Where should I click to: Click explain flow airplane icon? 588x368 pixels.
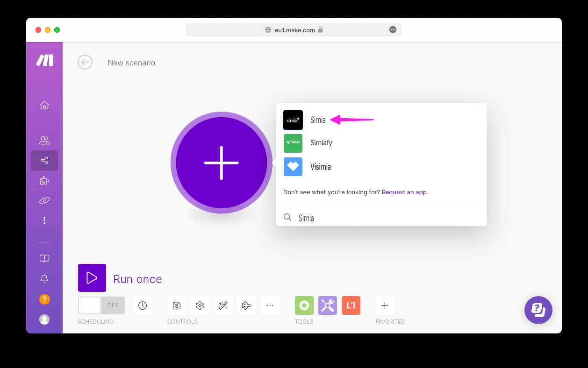tap(247, 305)
